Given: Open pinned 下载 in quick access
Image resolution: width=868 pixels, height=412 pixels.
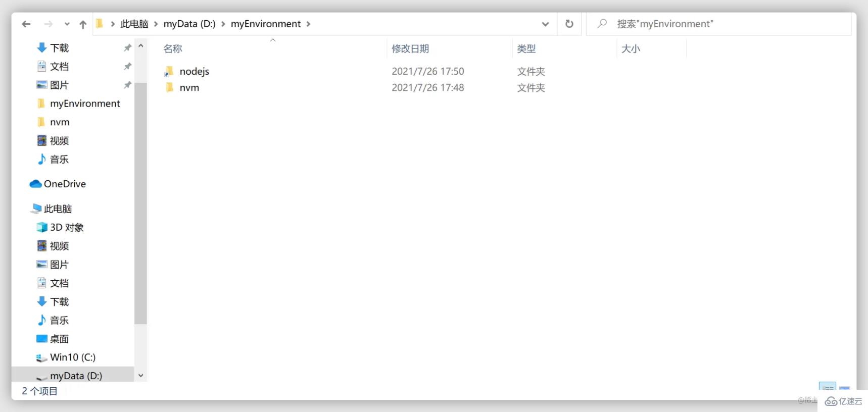Looking at the screenshot, I should tap(60, 48).
